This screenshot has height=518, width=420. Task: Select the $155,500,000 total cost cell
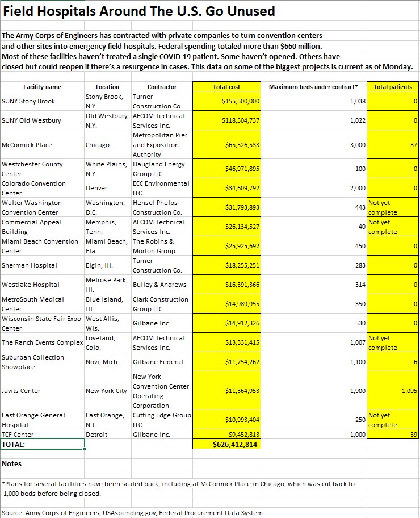coord(226,101)
